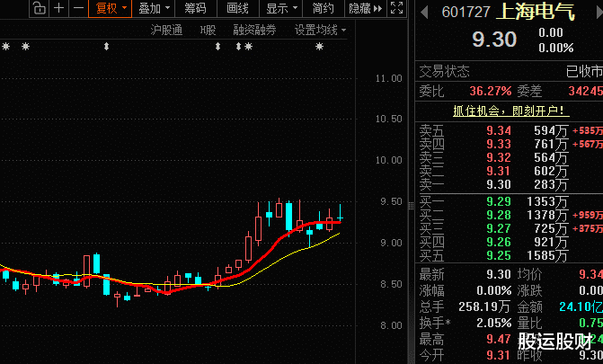Toggle the 融资融券 margin indicator

pyautogui.click(x=254, y=30)
